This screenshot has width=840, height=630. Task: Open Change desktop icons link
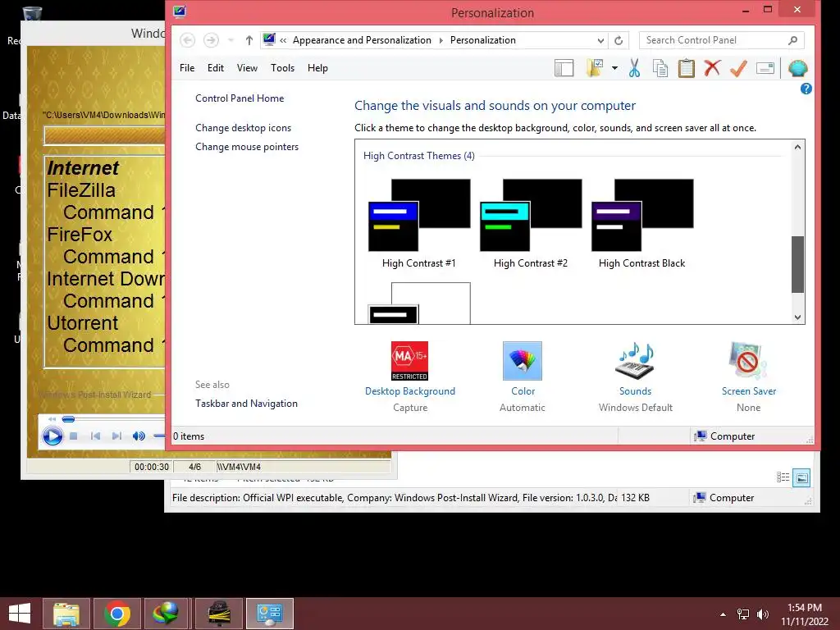(243, 128)
